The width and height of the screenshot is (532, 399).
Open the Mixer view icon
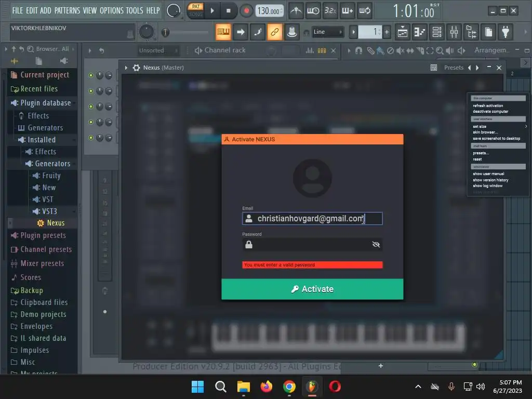pyautogui.click(x=454, y=32)
